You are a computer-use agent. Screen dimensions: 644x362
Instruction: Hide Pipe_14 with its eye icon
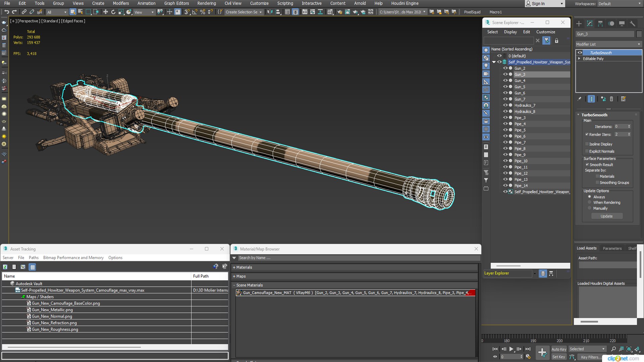tap(505, 185)
